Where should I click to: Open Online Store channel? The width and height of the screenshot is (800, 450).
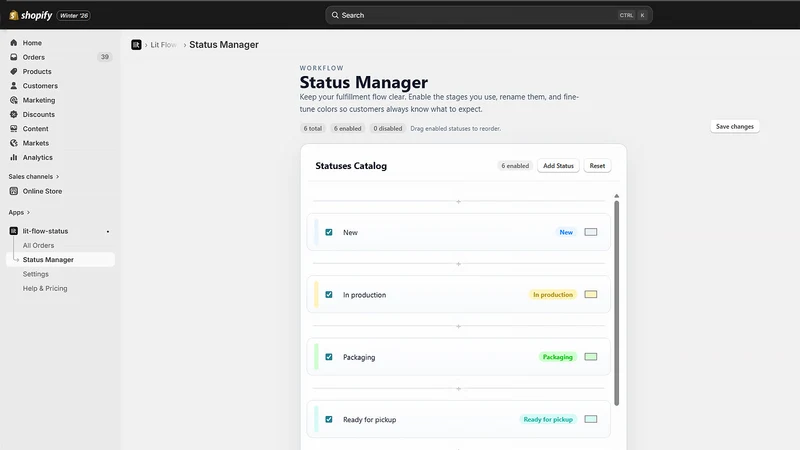click(x=42, y=191)
